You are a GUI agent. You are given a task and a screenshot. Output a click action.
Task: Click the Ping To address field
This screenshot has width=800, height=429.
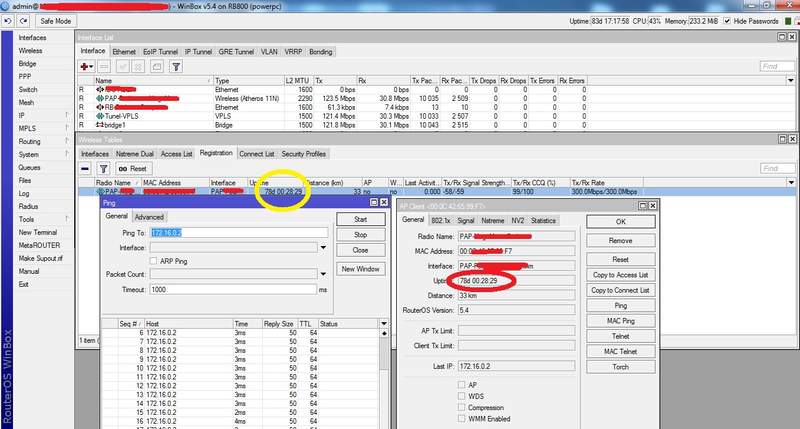click(239, 233)
